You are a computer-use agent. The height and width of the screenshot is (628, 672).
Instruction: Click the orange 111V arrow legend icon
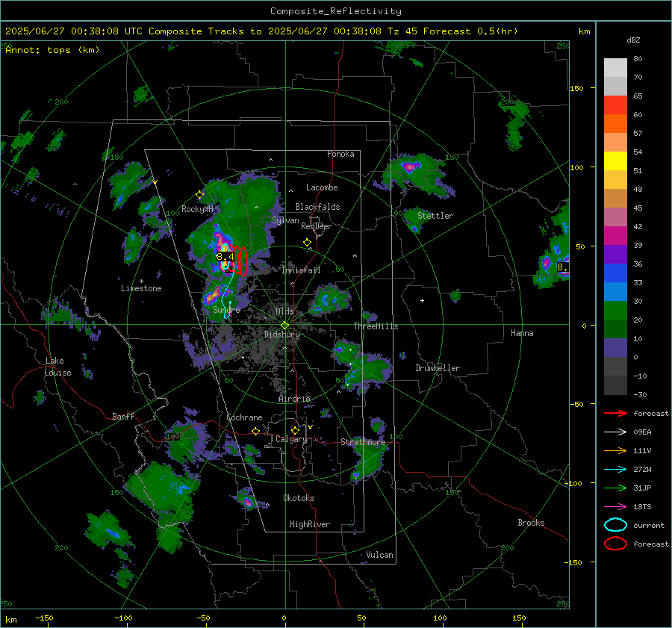tap(615, 450)
